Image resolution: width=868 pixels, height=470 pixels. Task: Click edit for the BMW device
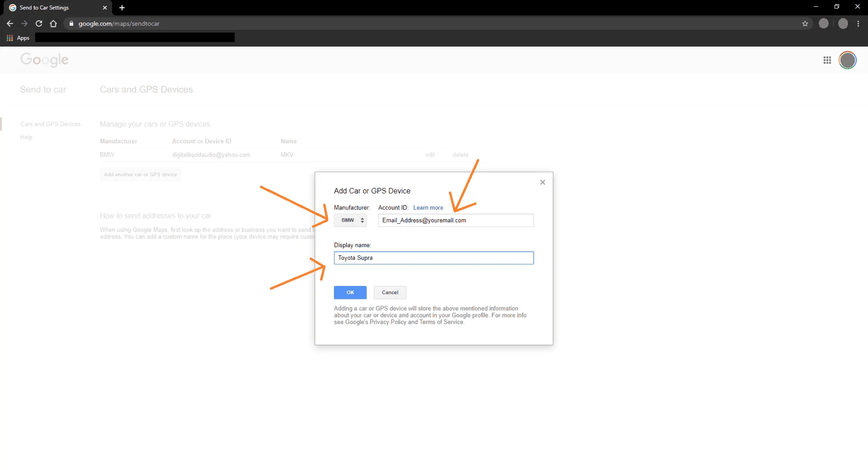[430, 155]
